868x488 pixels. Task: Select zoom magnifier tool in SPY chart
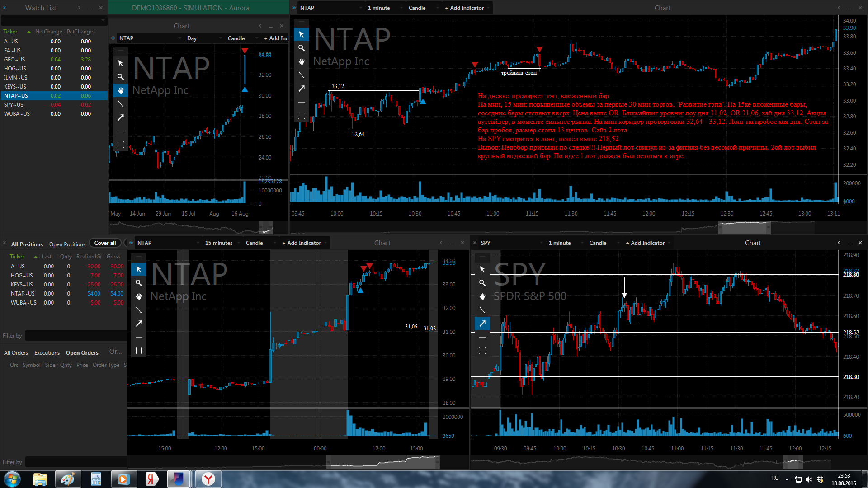tap(482, 283)
